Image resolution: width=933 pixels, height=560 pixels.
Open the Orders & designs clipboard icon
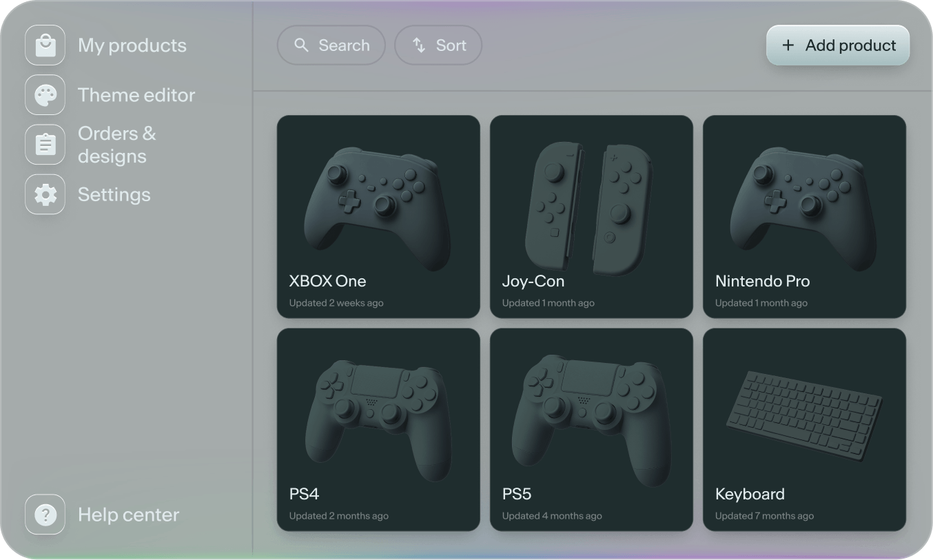tap(44, 144)
